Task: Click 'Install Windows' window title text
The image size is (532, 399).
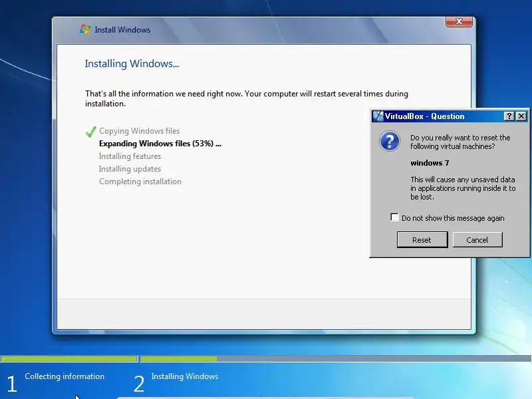Action: pos(122,30)
